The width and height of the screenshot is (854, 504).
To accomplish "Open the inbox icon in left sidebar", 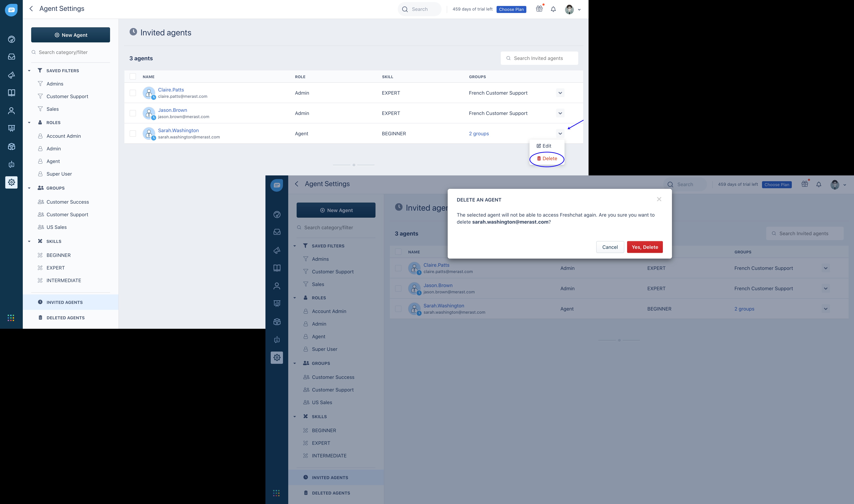I will [11, 57].
